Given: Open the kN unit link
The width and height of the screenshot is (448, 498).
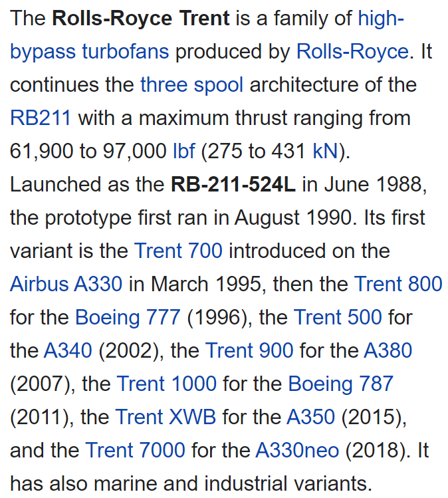Looking at the screenshot, I should point(325,150).
